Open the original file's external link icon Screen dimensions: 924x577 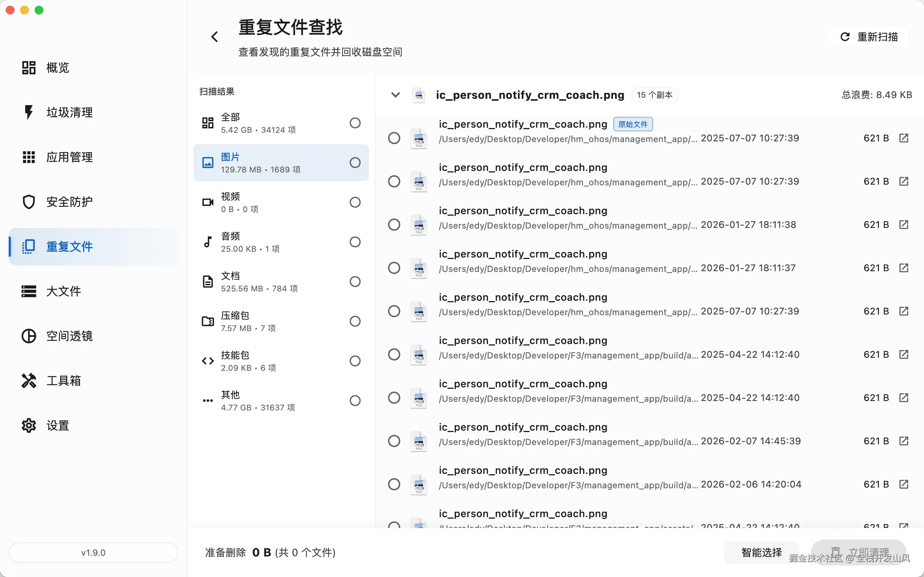coord(903,138)
